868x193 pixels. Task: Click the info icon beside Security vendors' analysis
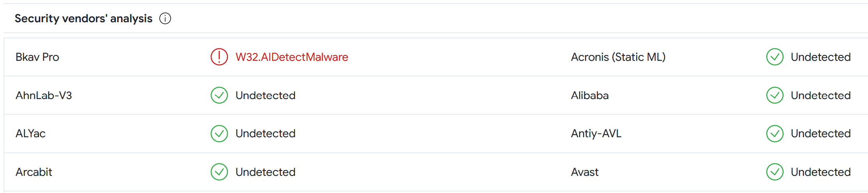point(165,18)
